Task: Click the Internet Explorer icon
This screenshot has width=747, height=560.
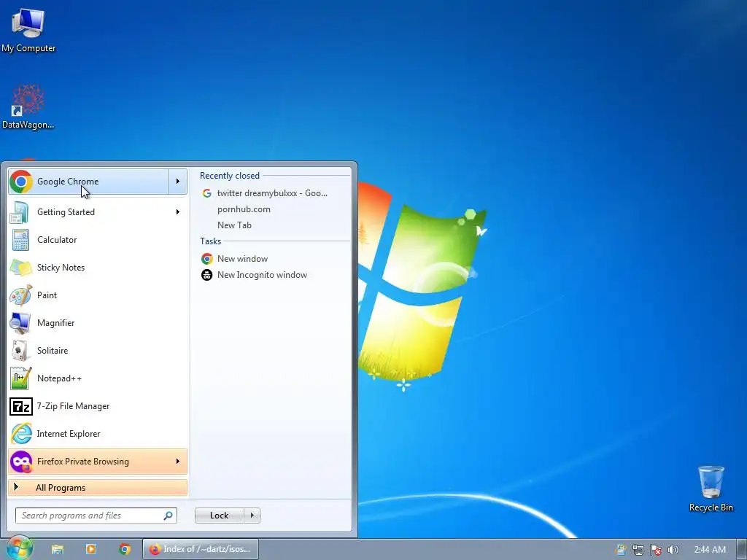Action: [x=21, y=434]
